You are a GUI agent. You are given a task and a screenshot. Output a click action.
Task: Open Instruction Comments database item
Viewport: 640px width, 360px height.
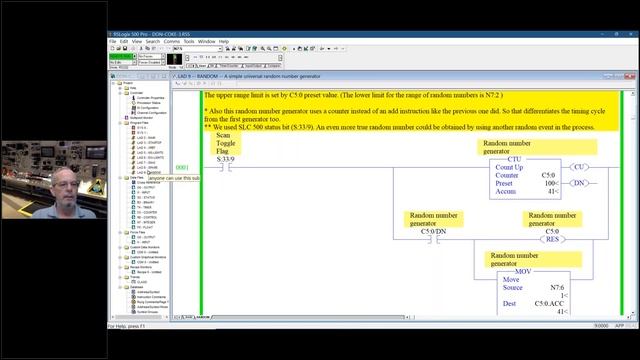[x=151, y=297]
